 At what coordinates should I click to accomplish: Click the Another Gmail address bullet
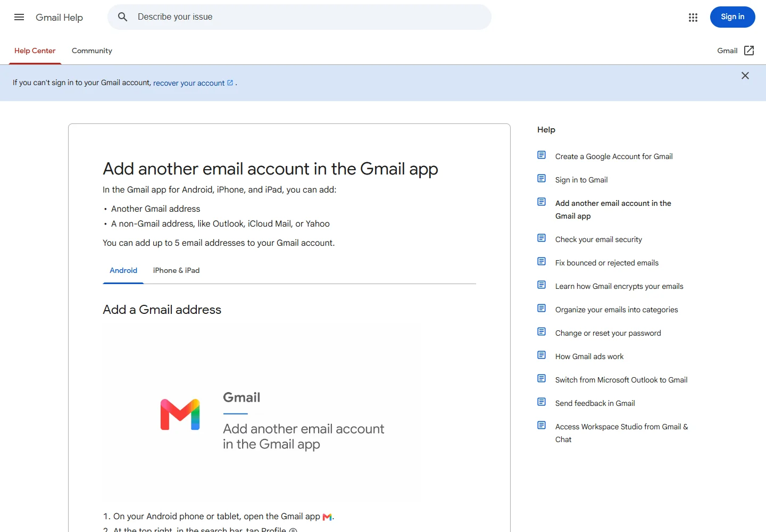coord(156,209)
